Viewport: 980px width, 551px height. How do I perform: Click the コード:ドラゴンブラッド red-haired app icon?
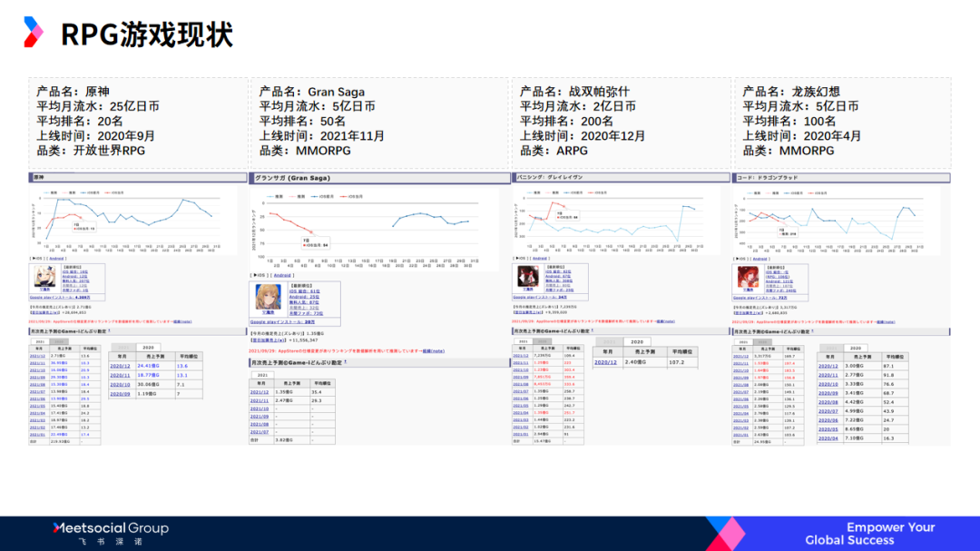click(x=748, y=277)
